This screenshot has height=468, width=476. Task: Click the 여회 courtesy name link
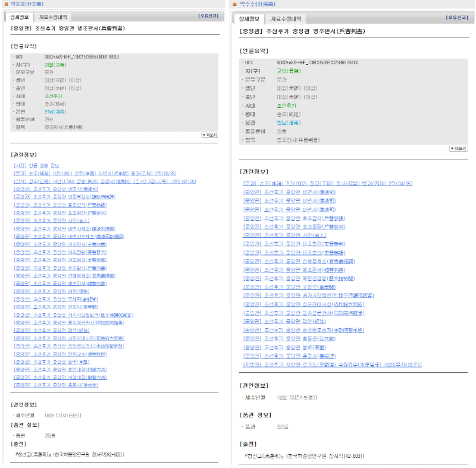55,64
